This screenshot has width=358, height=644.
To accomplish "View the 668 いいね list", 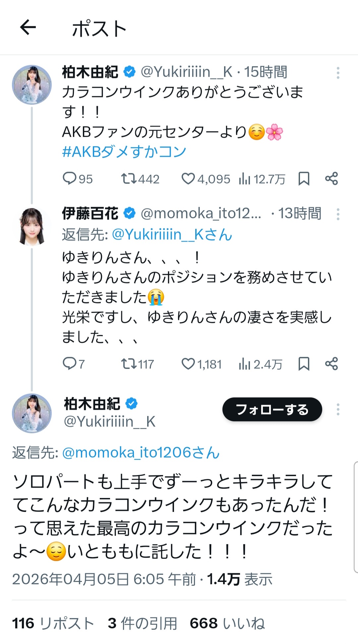I will (x=227, y=623).
